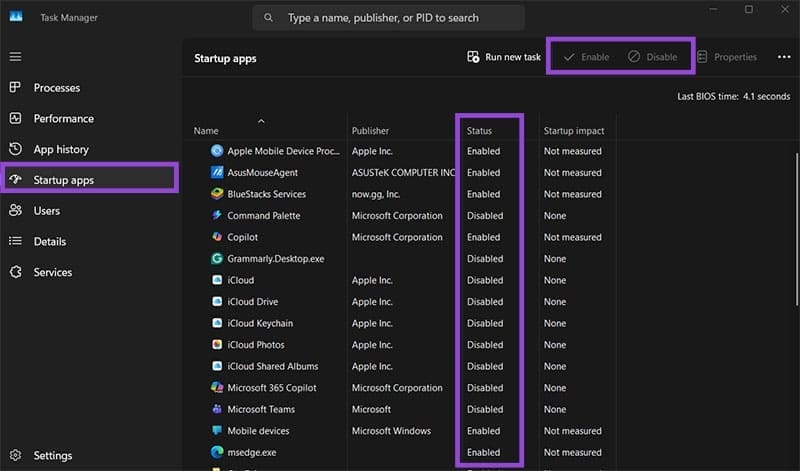This screenshot has height=471, width=800.
Task: Switch to the Processes tab
Action: tap(56, 88)
